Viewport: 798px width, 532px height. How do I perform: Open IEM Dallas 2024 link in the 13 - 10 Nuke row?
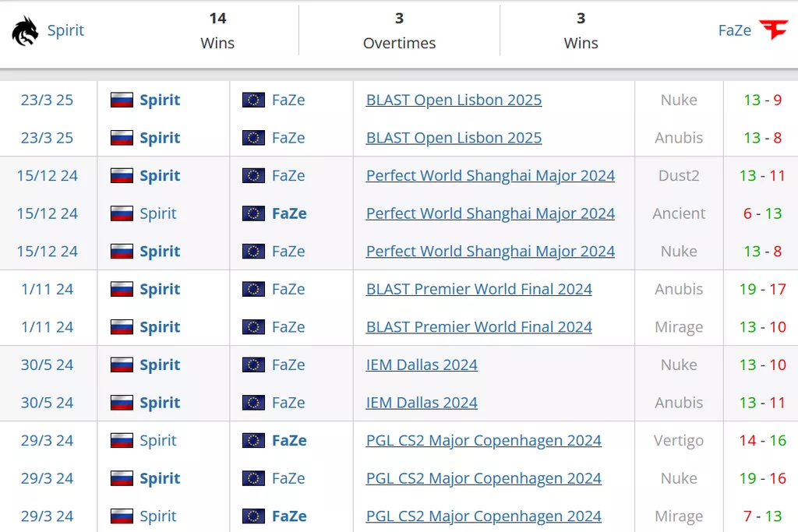point(422,365)
